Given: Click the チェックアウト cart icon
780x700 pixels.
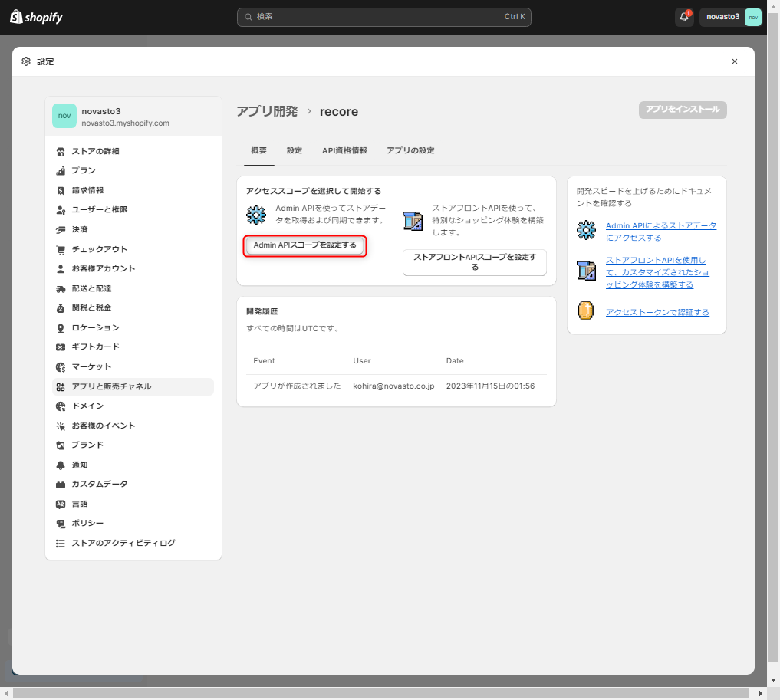Looking at the screenshot, I should (x=60, y=249).
